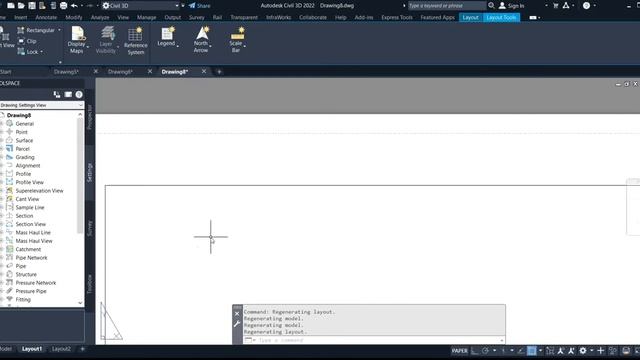Expand the Profile View tree node

click(2, 182)
